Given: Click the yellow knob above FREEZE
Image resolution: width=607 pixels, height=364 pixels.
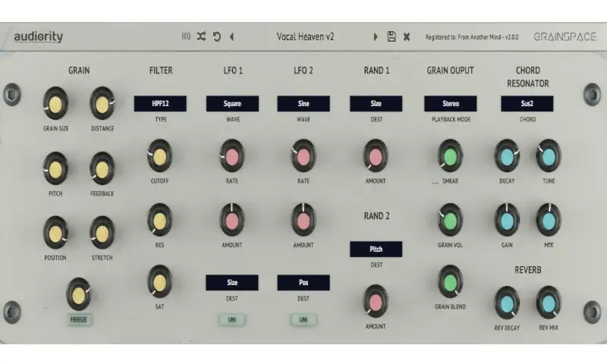Looking at the screenshot, I should 79,295.
